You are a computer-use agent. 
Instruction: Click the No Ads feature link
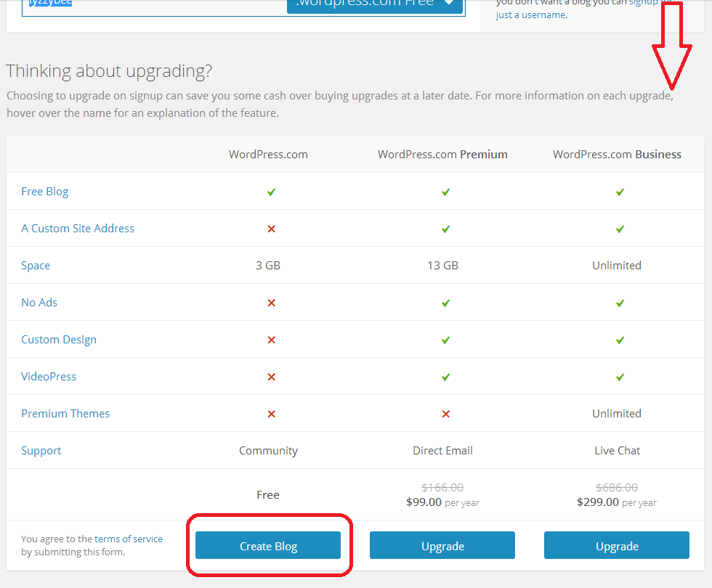pyautogui.click(x=39, y=303)
